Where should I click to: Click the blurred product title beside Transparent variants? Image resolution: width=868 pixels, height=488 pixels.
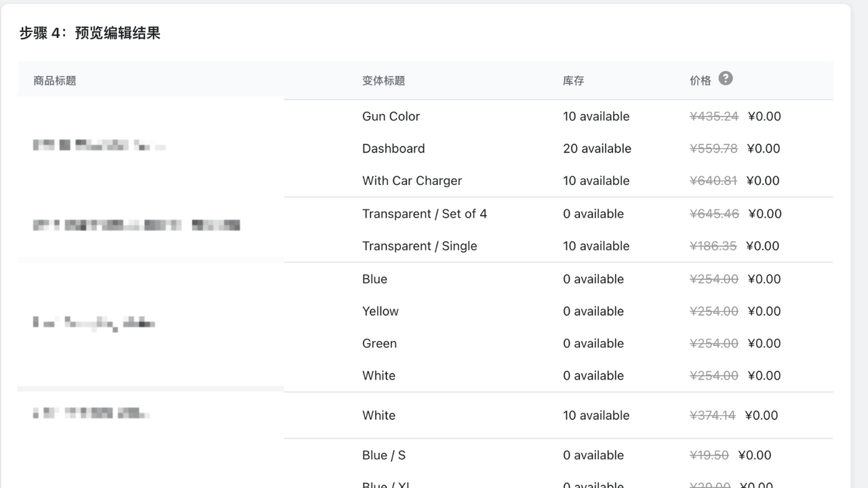coord(136,225)
